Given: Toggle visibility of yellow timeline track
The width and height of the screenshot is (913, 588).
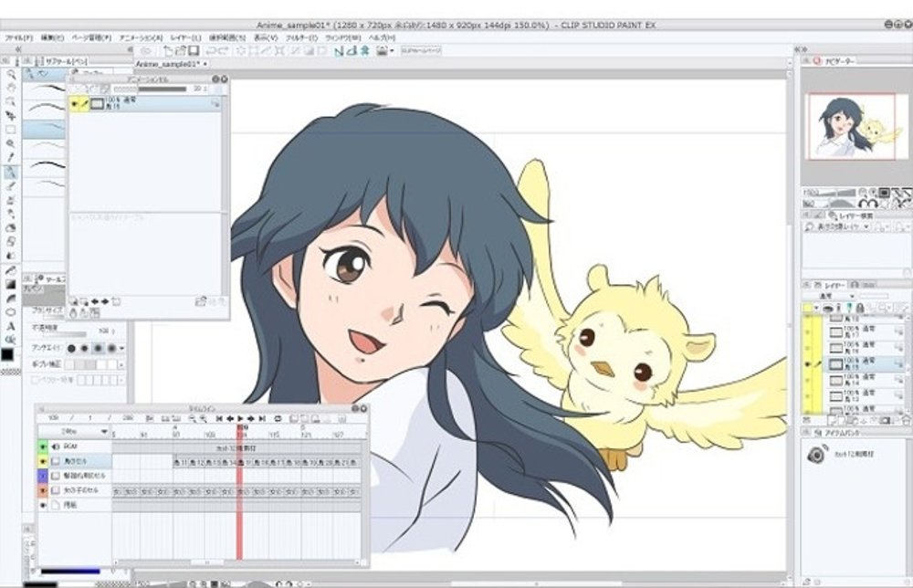Looking at the screenshot, I should coord(43,461).
